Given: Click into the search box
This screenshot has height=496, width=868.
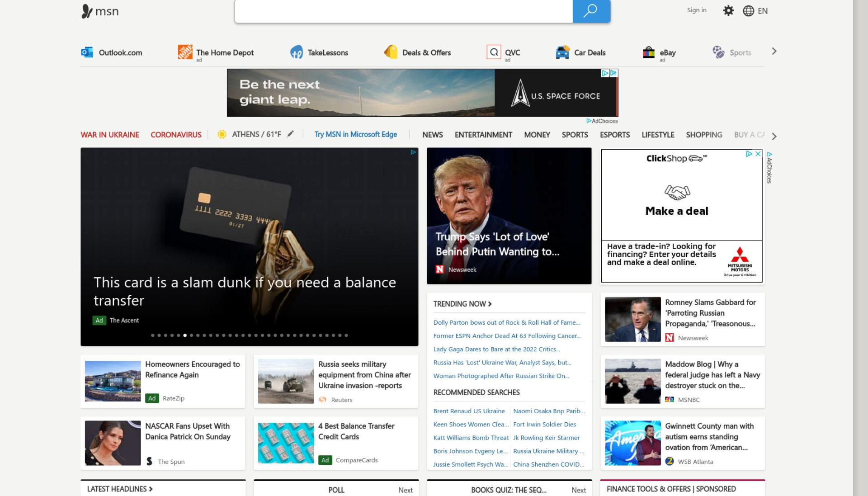Looking at the screenshot, I should [404, 11].
